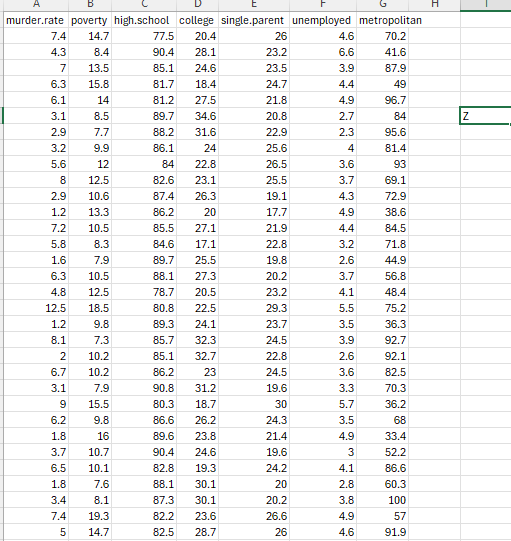The height and width of the screenshot is (541, 511).
Task: Select the unemployed header cell
Action: point(323,20)
